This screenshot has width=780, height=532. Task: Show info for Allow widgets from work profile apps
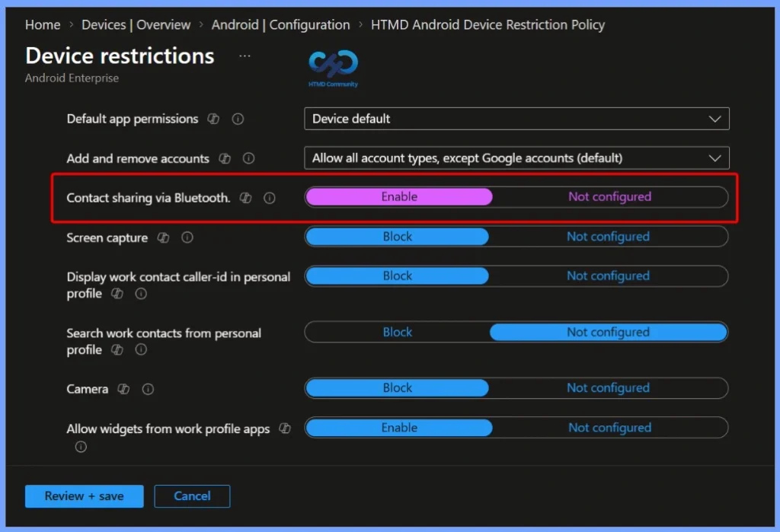tap(81, 447)
